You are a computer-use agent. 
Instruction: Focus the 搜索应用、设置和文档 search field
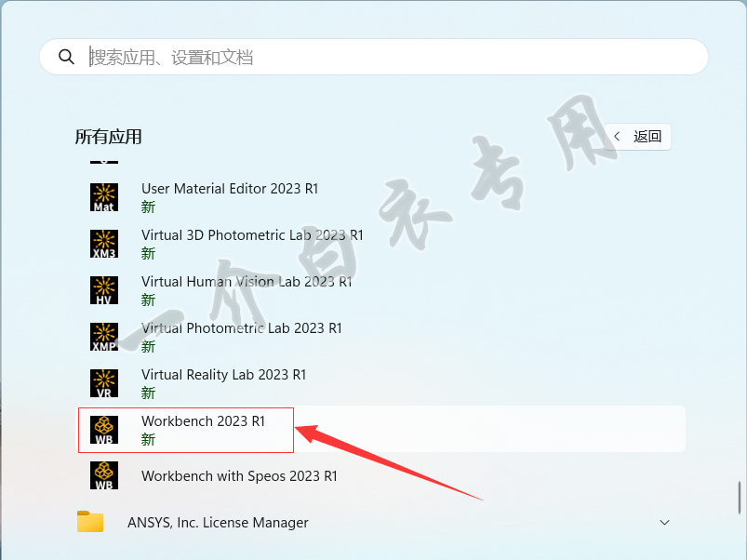point(374,57)
